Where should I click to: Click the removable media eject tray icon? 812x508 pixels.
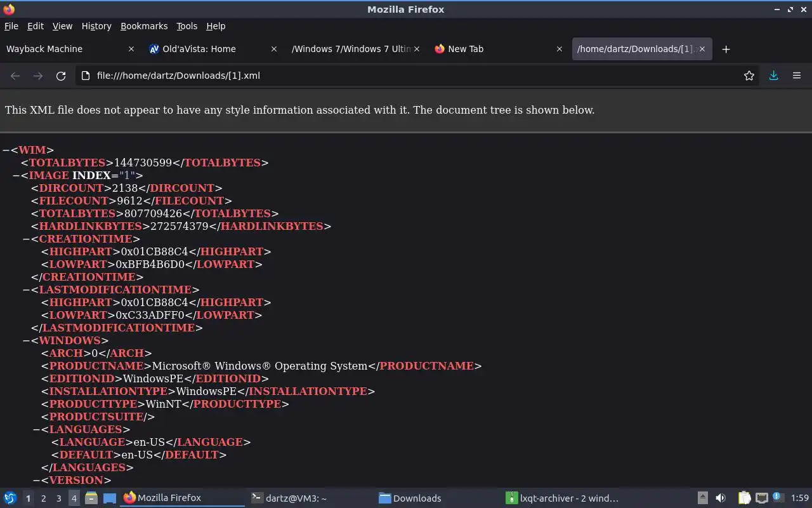(x=703, y=498)
